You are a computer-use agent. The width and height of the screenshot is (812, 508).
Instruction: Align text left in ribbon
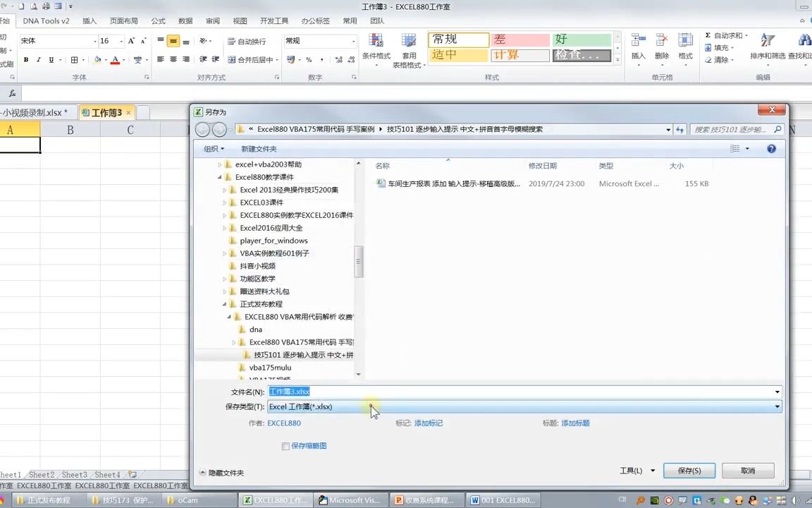(x=161, y=59)
